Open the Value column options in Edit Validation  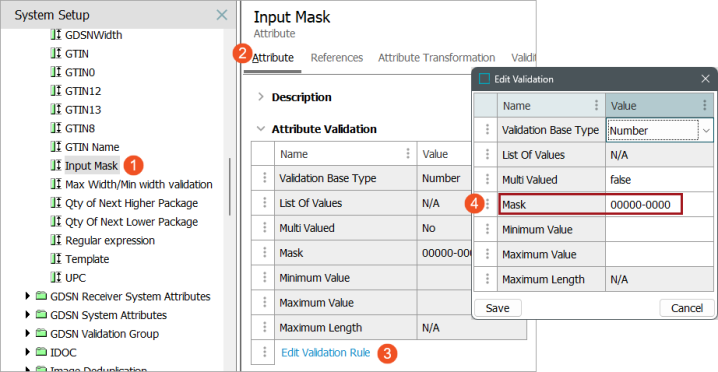705,105
